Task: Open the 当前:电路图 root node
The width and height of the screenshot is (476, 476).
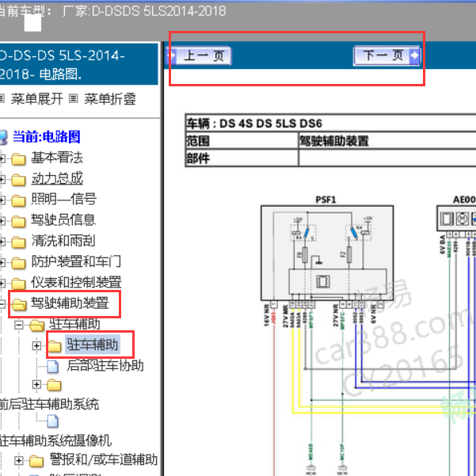Action: click(x=46, y=136)
